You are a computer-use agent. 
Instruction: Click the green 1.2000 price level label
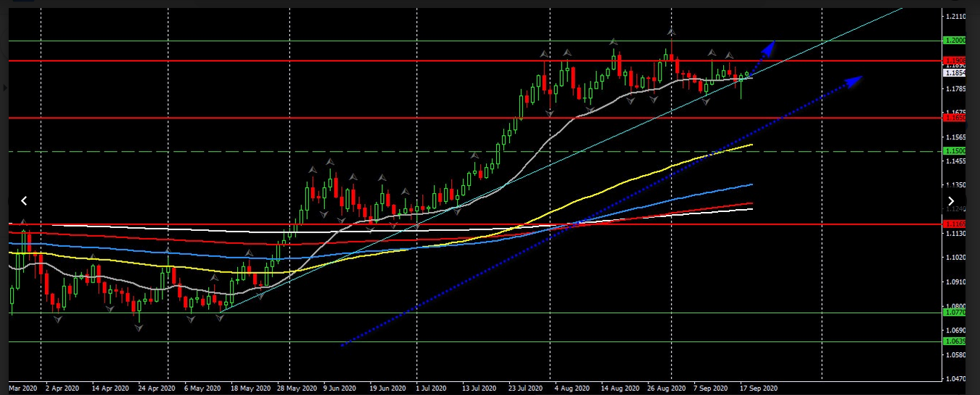(954, 41)
